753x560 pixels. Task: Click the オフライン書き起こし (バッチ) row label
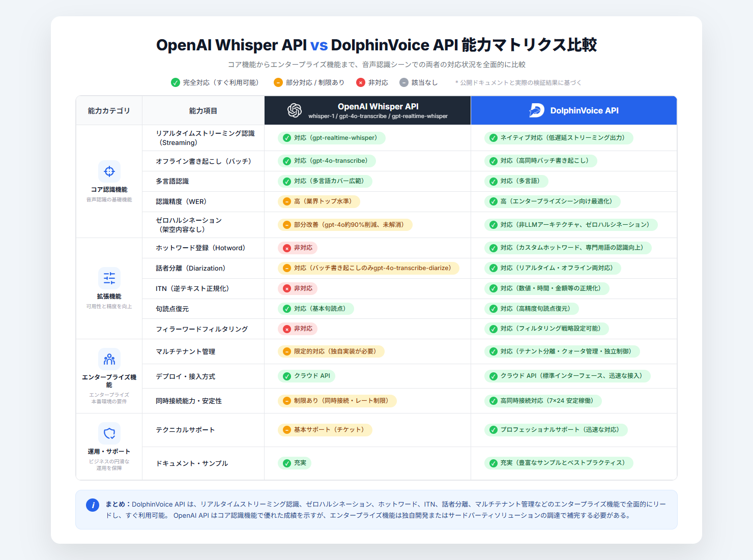[x=204, y=161]
